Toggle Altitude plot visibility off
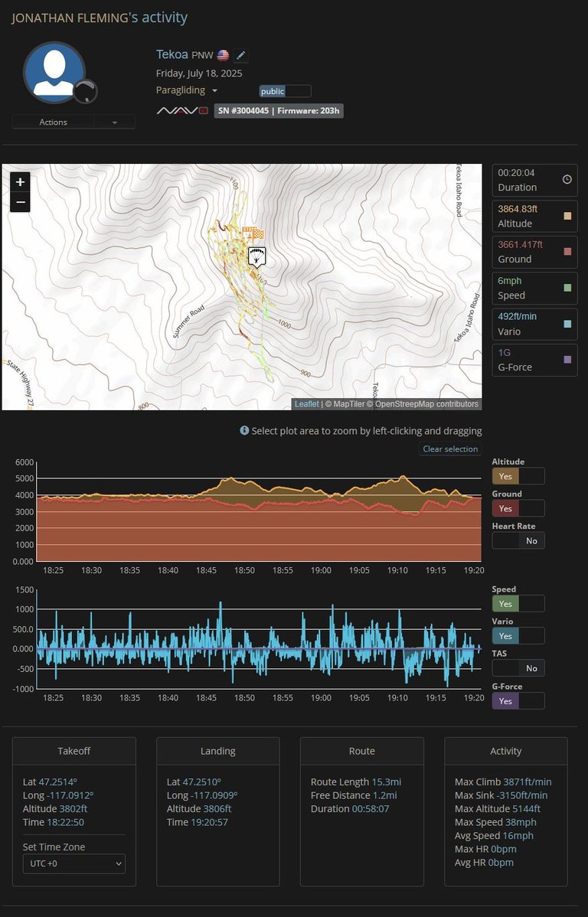 (518, 476)
